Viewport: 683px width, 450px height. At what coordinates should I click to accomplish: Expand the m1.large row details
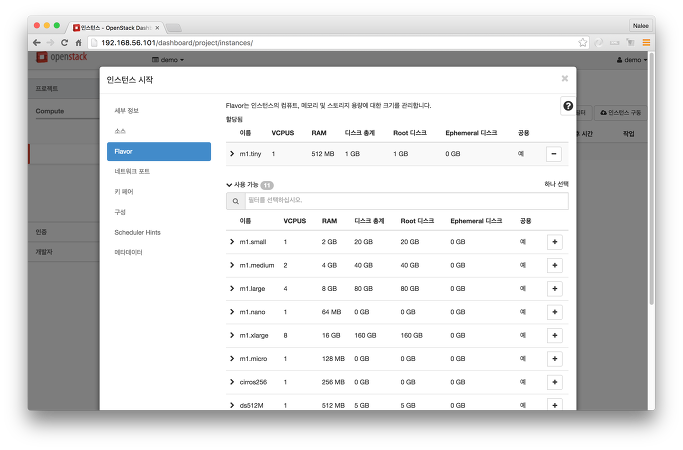[232, 288]
